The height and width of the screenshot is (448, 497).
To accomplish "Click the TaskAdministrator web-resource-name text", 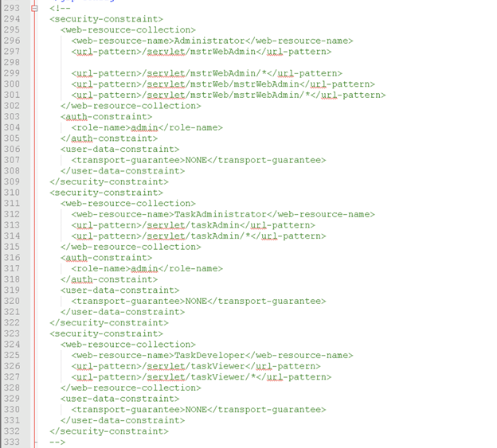I will click(x=221, y=214).
